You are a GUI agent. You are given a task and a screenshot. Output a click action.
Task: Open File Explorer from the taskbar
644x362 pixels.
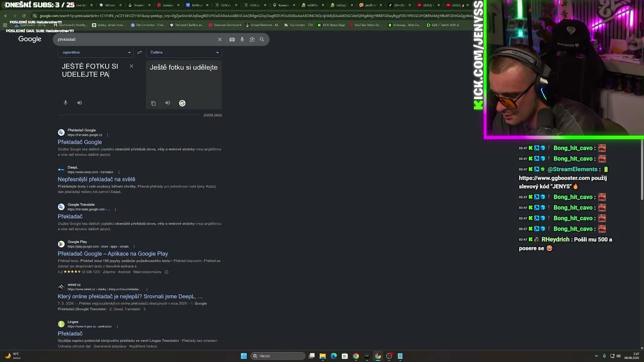click(323, 356)
